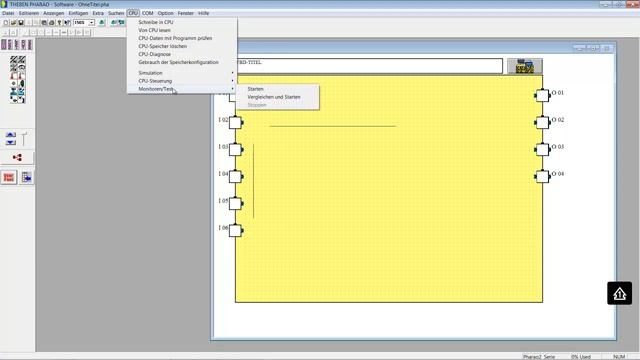Open the COM menu

click(x=147, y=13)
